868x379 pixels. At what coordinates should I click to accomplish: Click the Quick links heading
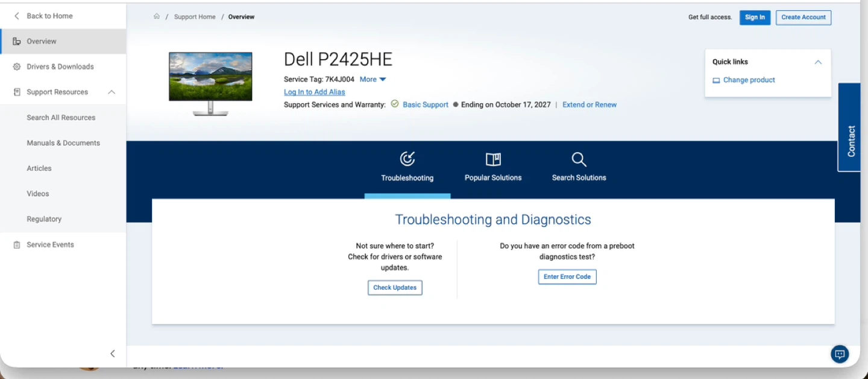pos(730,62)
